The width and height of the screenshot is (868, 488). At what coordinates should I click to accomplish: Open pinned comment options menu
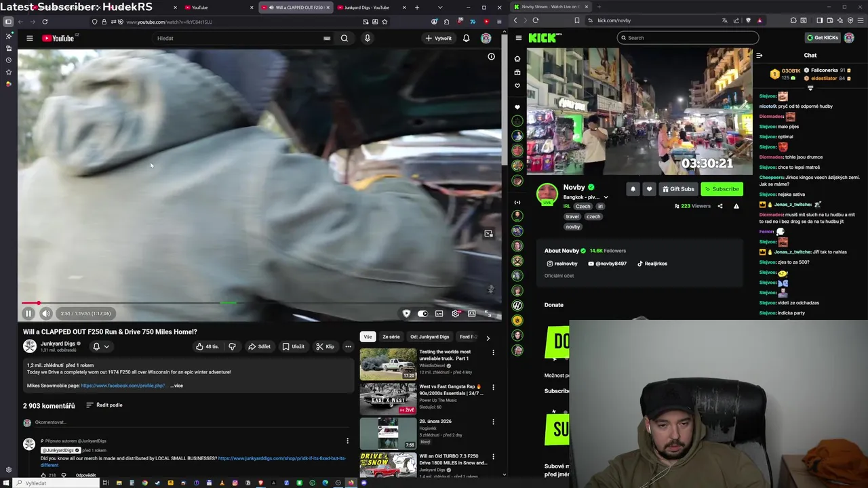tap(347, 441)
